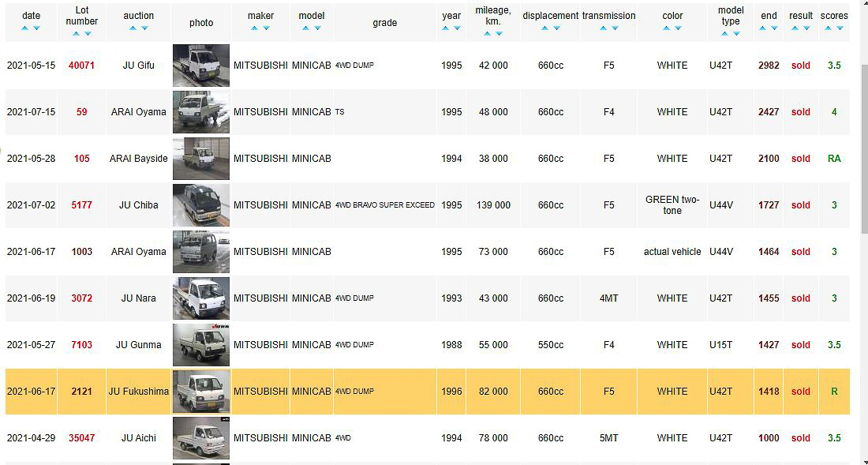Sort by year using the up arrow

tap(446, 28)
